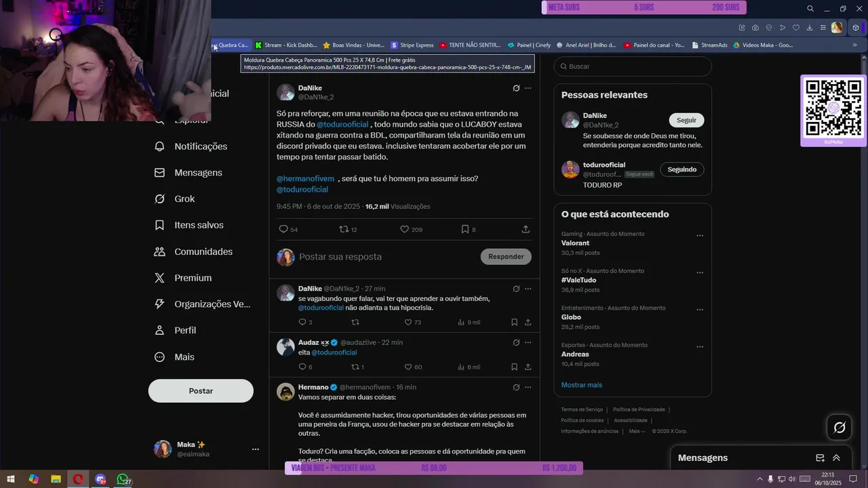Click Grok icon on DaNike main post
Image resolution: width=868 pixels, height=488 pixels.
(x=516, y=88)
